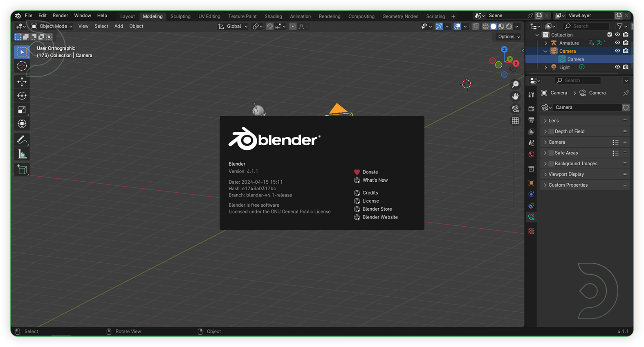Select the 3D Cursor tool
Screen dimensions: 644x347
click(22, 66)
